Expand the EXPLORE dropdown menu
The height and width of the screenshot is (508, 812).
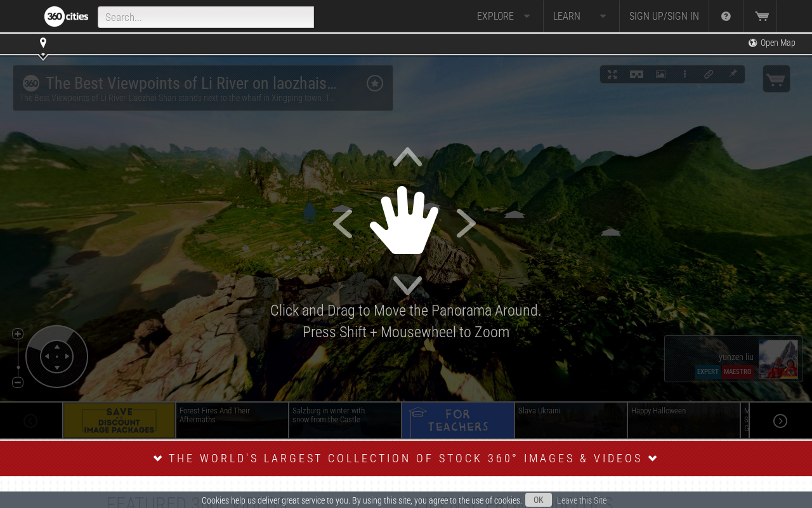pos(504,17)
